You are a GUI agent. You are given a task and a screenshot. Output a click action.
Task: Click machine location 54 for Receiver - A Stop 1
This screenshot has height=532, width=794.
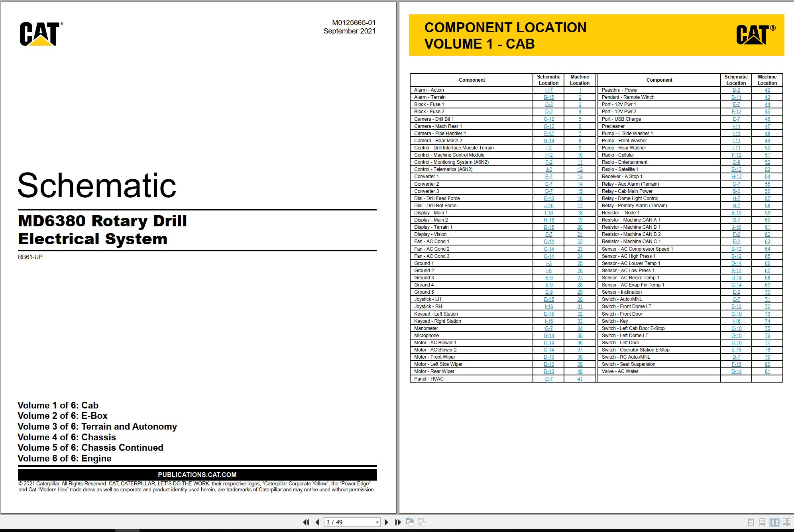click(x=767, y=177)
